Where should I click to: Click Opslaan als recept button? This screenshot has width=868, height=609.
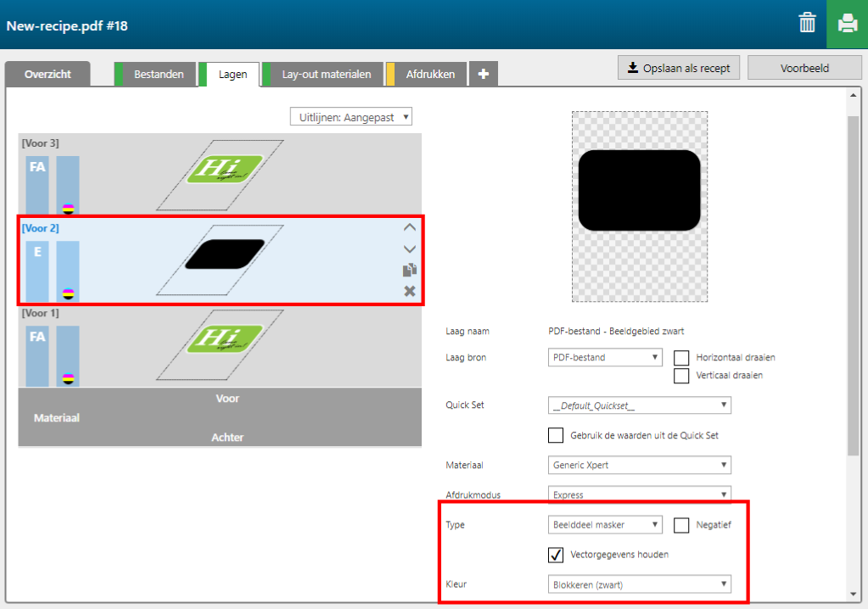679,68
